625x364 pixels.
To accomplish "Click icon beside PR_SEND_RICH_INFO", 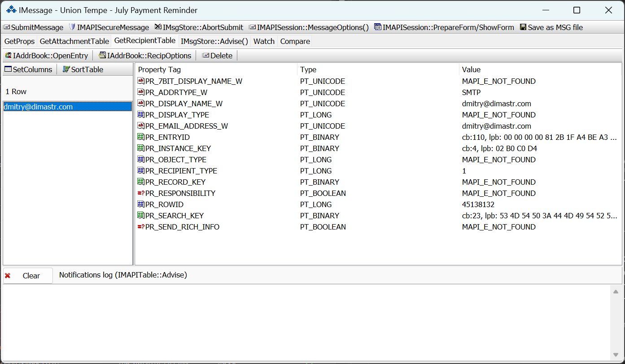I will tap(141, 227).
